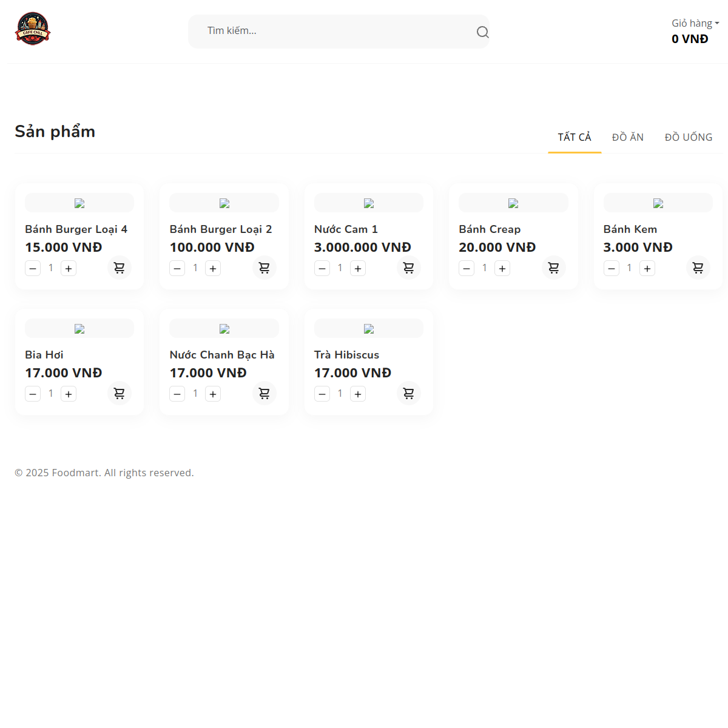Decrease quantity for Nước Cam 1
Screen dimensions: 728x728
click(322, 268)
